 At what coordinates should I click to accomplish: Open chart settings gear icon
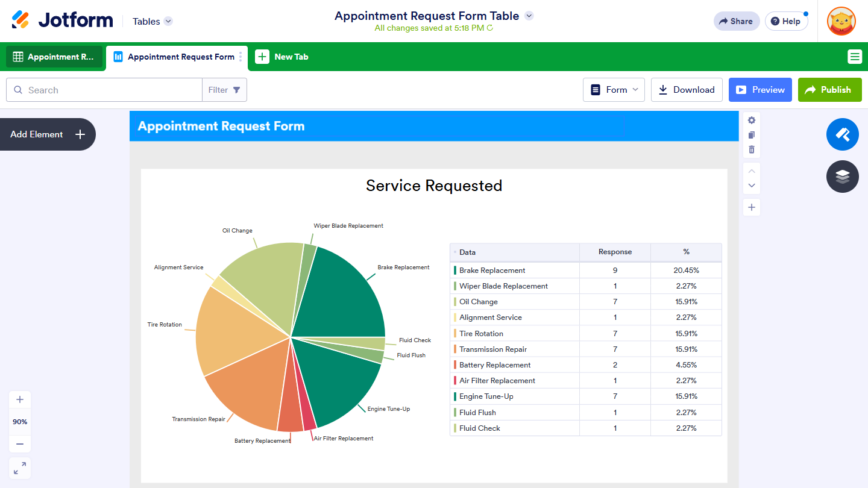751,120
